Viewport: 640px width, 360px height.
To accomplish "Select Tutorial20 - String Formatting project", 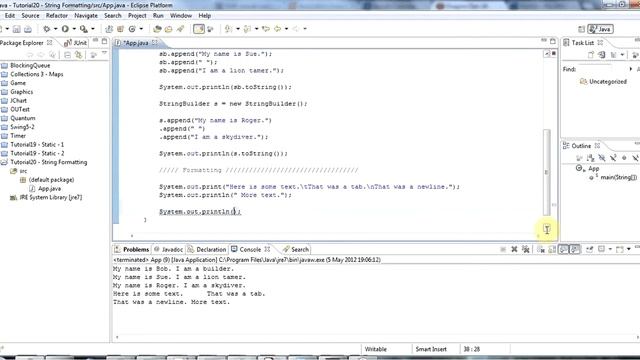I will (49, 162).
